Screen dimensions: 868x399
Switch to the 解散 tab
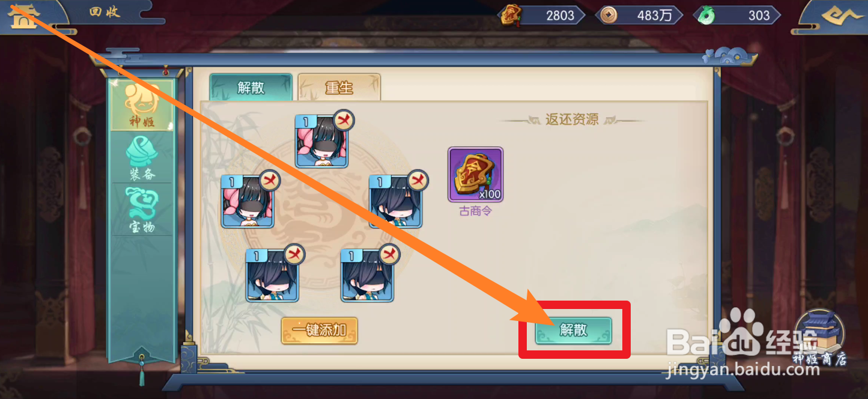coord(250,88)
